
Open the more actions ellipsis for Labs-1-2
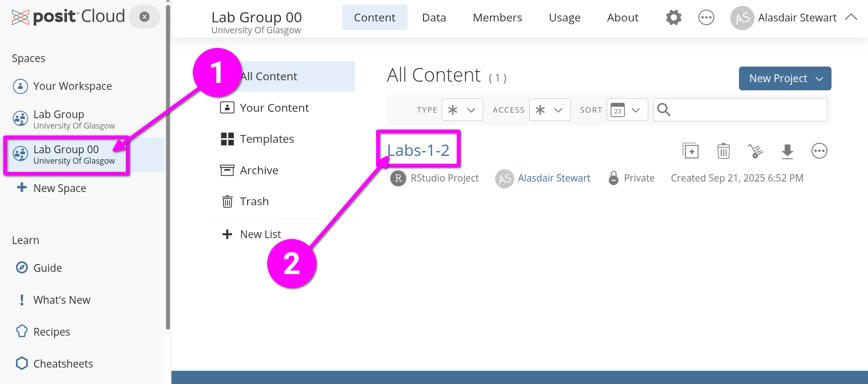pyautogui.click(x=819, y=151)
